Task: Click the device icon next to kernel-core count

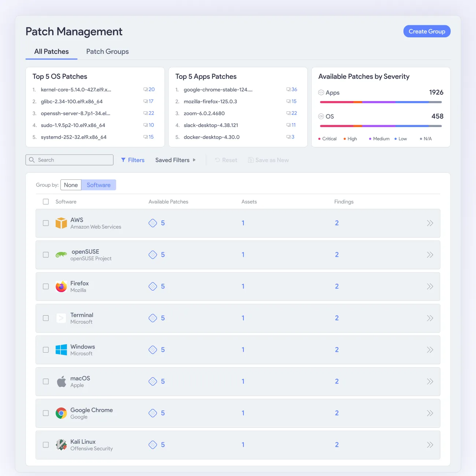Action: 146,89
